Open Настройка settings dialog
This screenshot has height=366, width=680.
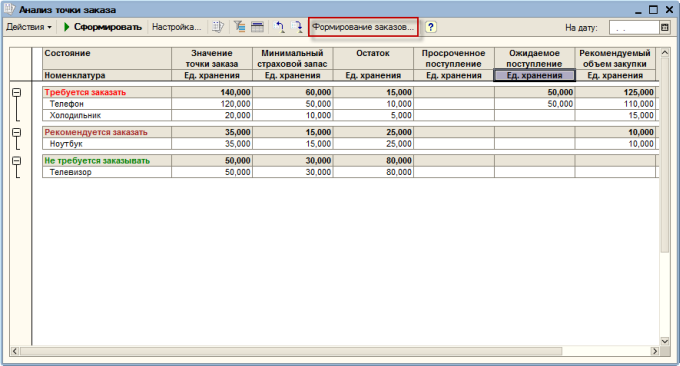177,27
